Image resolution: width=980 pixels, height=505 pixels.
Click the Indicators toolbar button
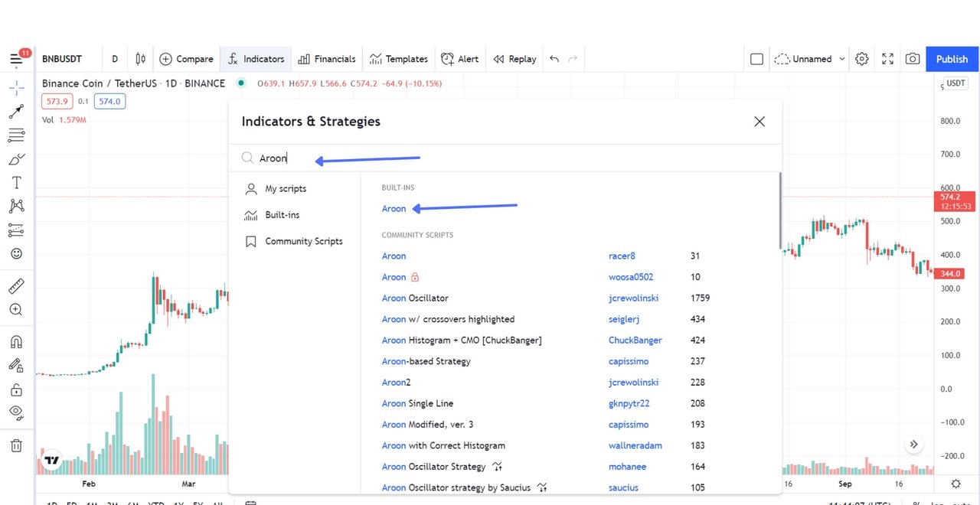point(256,59)
